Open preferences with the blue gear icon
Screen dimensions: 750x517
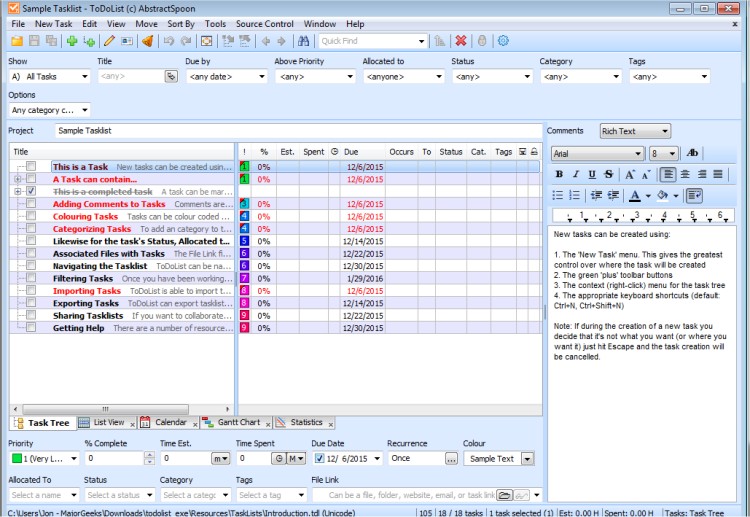(x=503, y=41)
